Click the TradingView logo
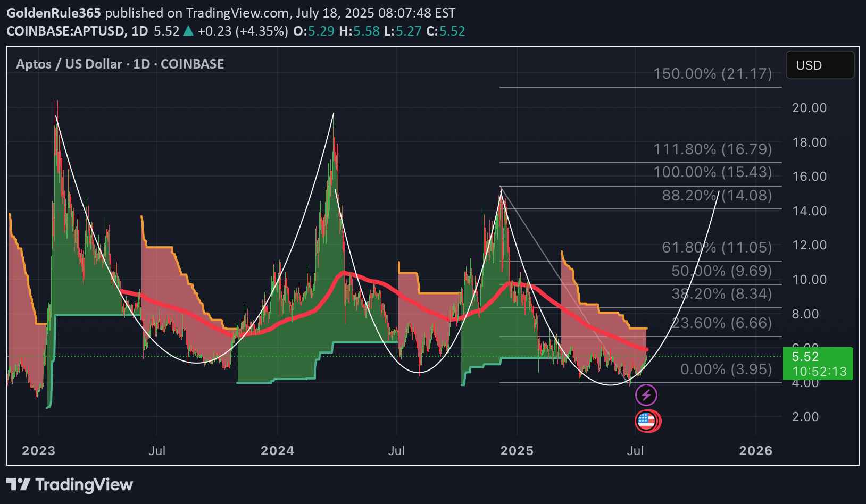This screenshot has width=866, height=504. pyautogui.click(x=70, y=484)
